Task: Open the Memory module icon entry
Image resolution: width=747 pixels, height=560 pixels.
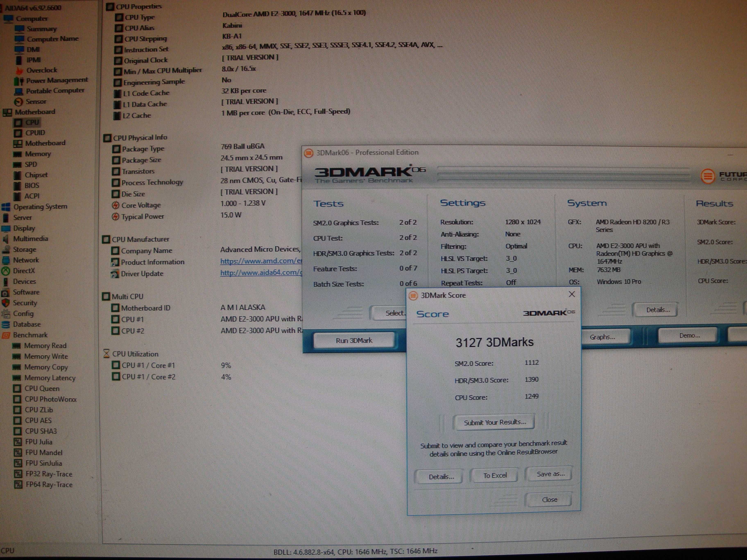Action: tap(17, 154)
